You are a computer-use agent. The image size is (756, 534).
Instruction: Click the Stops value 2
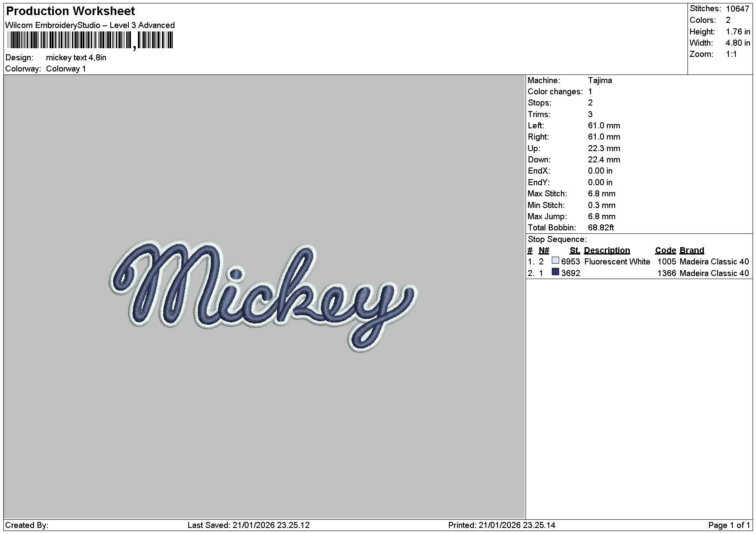(590, 102)
